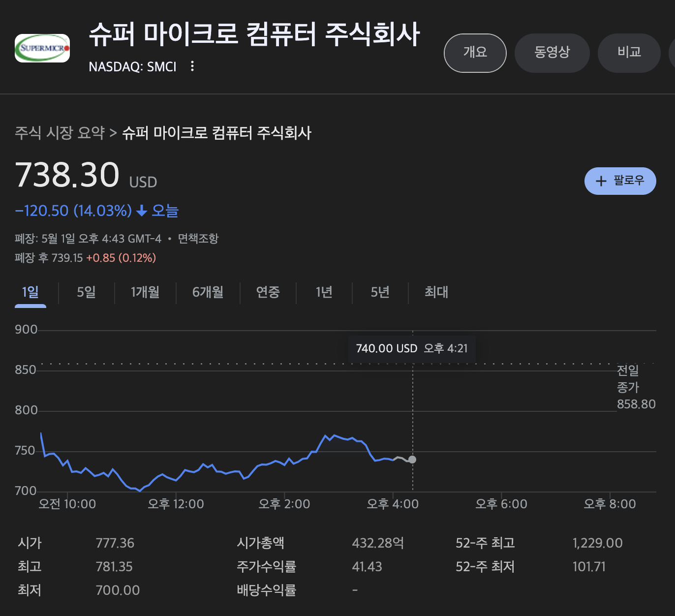Click the 최고 value 781.35

[114, 567]
